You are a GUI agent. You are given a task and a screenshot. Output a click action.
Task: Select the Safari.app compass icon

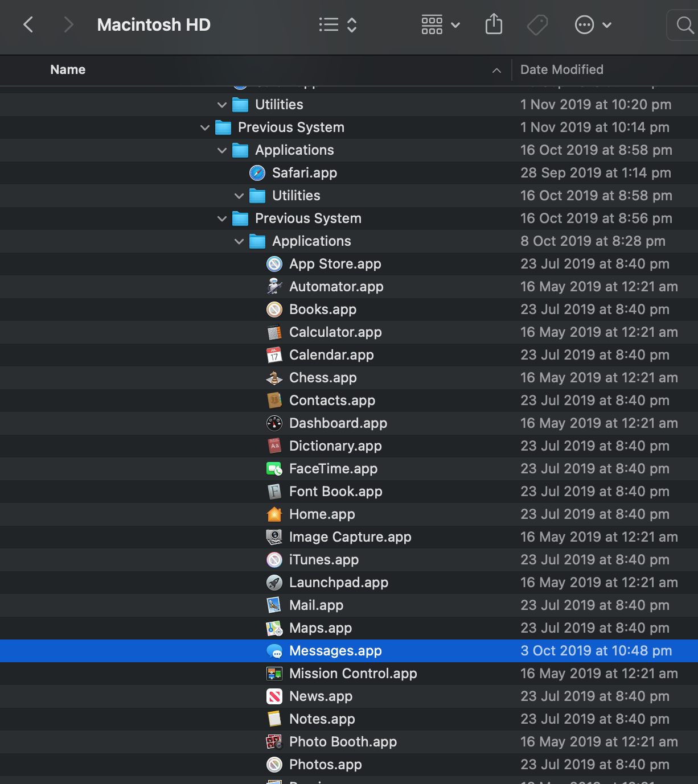click(x=257, y=173)
